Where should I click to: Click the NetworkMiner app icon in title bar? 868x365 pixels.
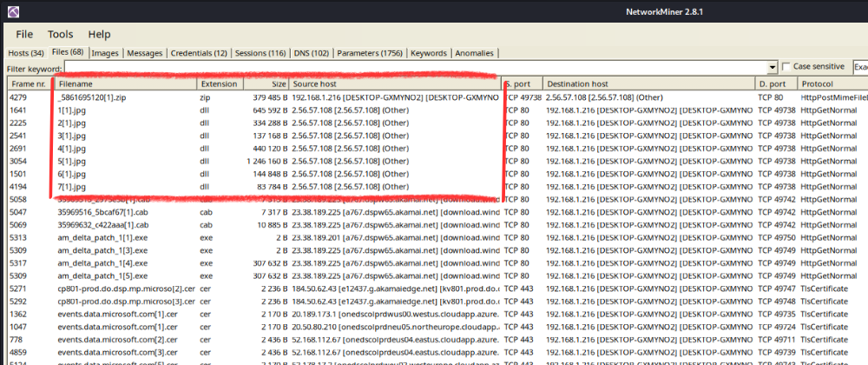[13, 11]
